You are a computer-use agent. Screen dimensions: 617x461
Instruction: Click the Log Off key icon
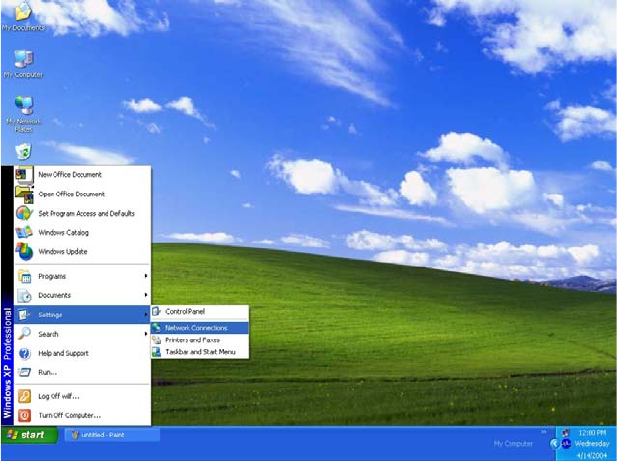click(x=24, y=396)
